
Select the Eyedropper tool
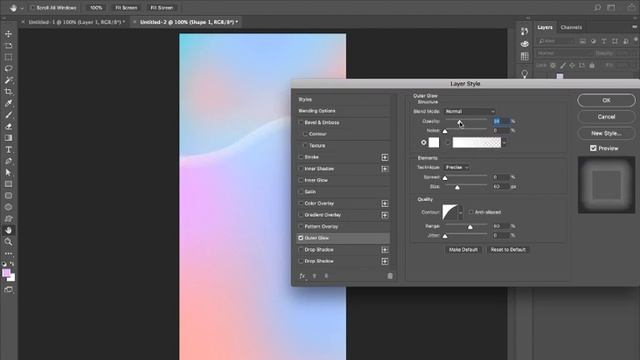pos(8,103)
